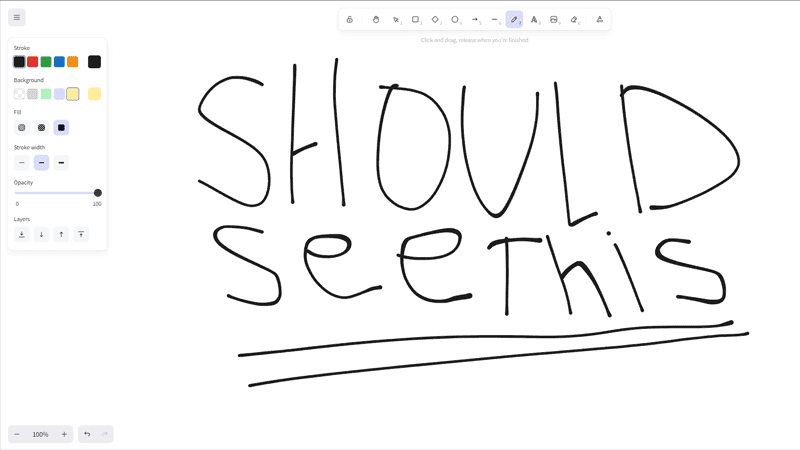The width and height of the screenshot is (800, 450).
Task: Pick the orange stroke color
Action: [73, 62]
